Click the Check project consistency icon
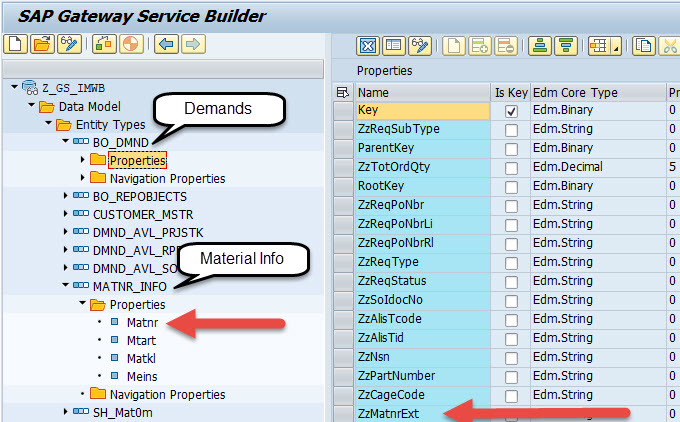The height and width of the screenshot is (422, 680). pyautogui.click(x=104, y=44)
